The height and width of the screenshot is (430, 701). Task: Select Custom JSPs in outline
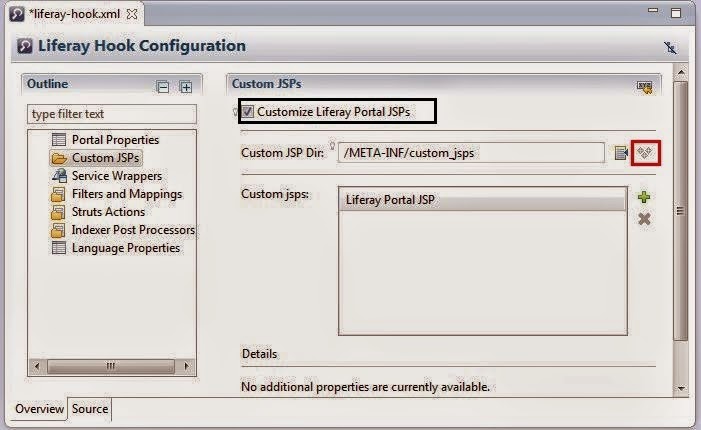click(106, 158)
